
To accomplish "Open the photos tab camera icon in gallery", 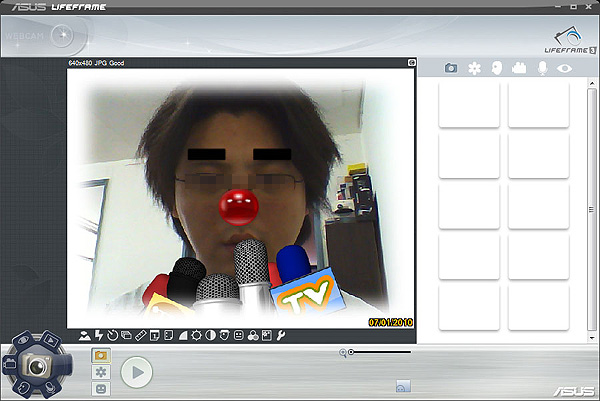I will [451, 68].
